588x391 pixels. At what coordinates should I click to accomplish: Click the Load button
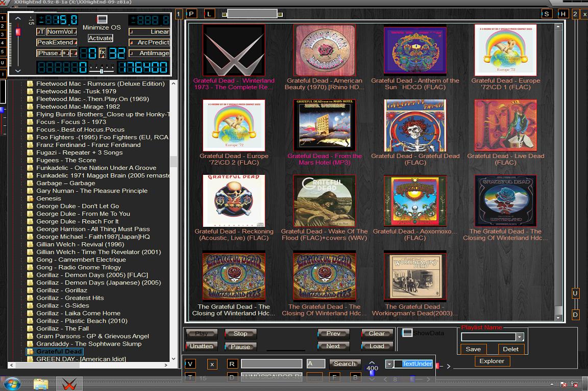(x=377, y=346)
